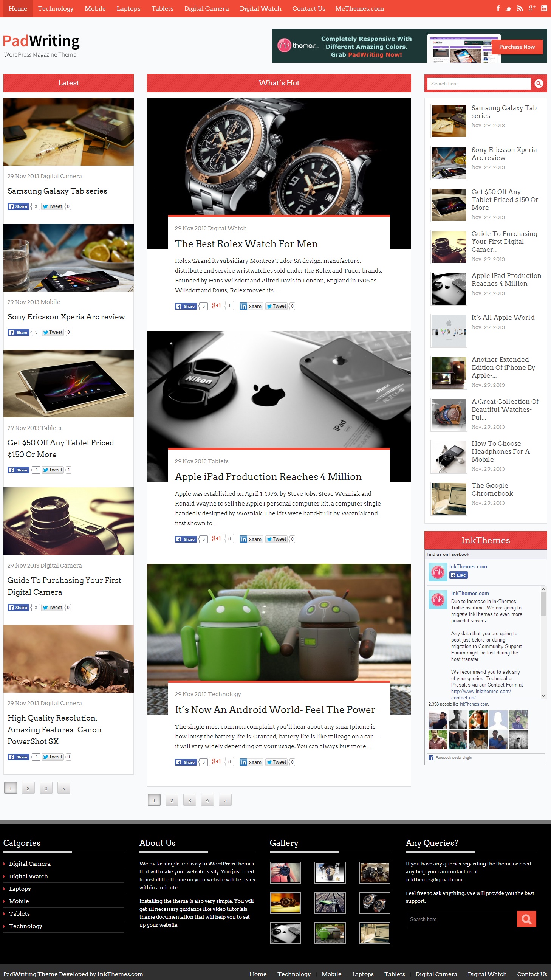Open the Twitter icon in top bar
This screenshot has width=551, height=980.
pyautogui.click(x=508, y=8)
